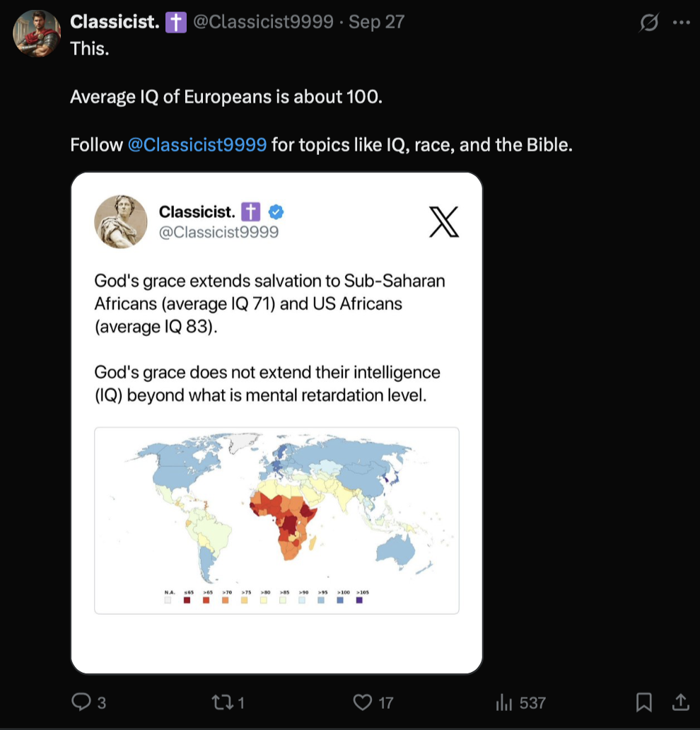Image resolution: width=700 pixels, height=730 pixels.
Task: Click the blue verified badge in quoted post
Action: click(x=276, y=211)
